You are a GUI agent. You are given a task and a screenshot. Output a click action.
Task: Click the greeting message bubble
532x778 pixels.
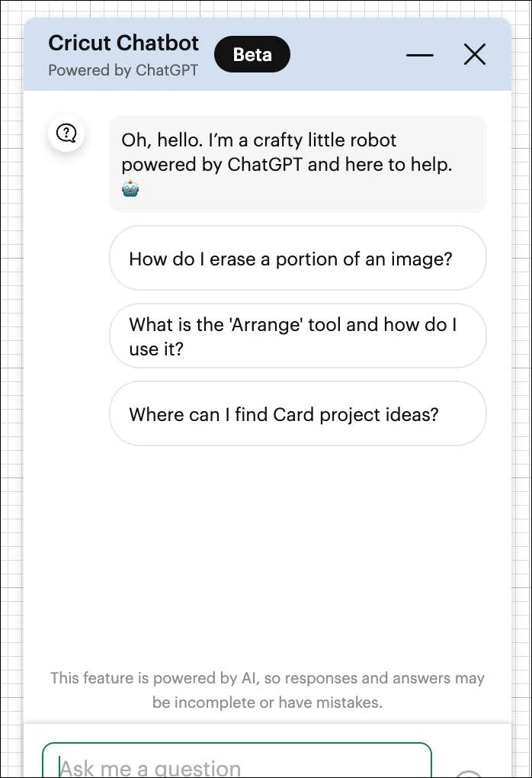297,163
